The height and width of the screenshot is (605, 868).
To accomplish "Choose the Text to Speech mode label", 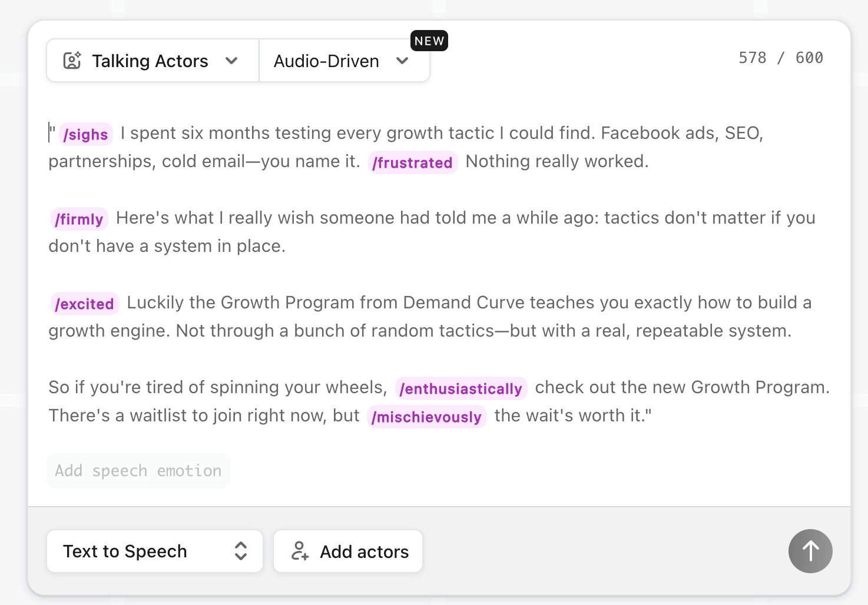I will 125,551.
